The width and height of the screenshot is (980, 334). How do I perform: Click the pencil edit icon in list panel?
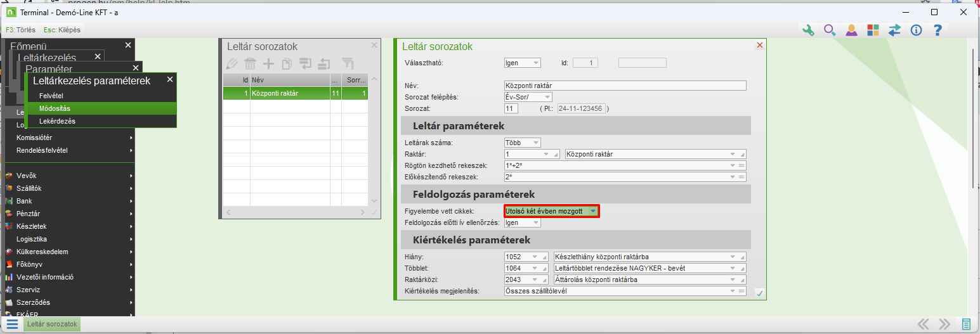232,63
